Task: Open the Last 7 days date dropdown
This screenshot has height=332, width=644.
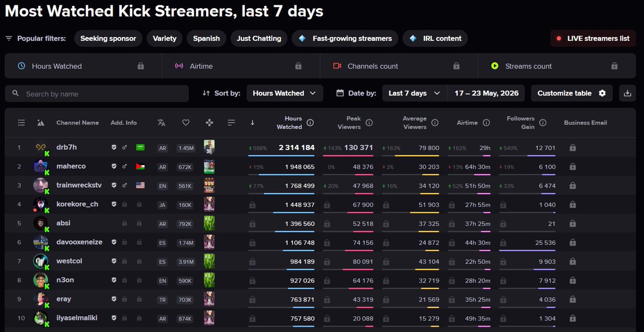Action: click(x=414, y=93)
